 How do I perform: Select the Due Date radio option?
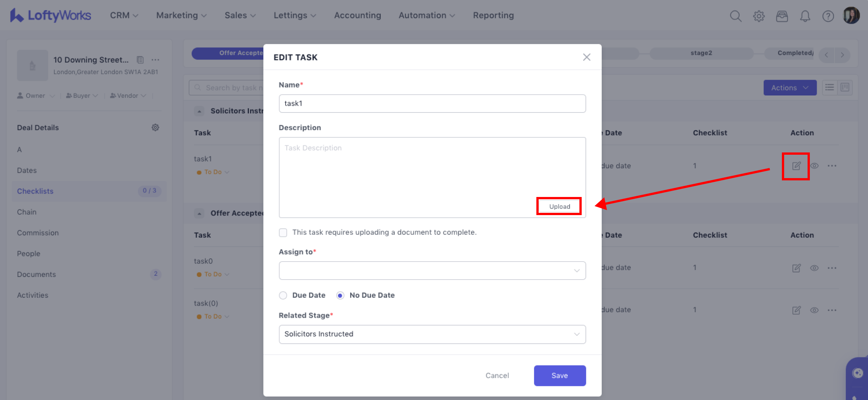click(x=283, y=295)
